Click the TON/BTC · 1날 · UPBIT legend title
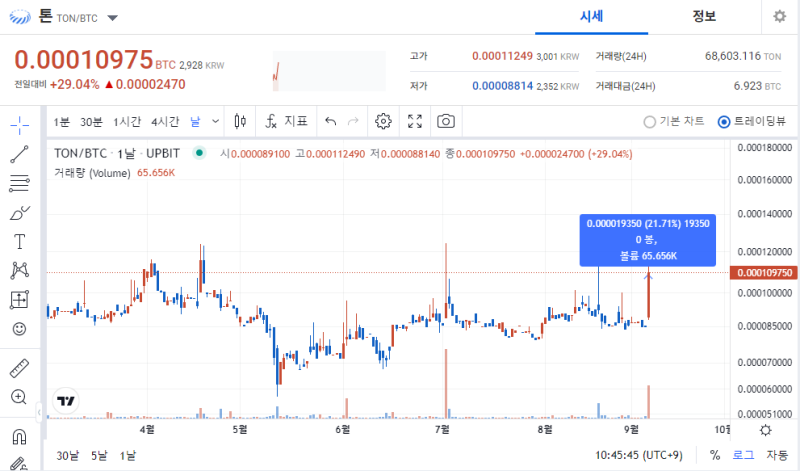 coord(117,153)
